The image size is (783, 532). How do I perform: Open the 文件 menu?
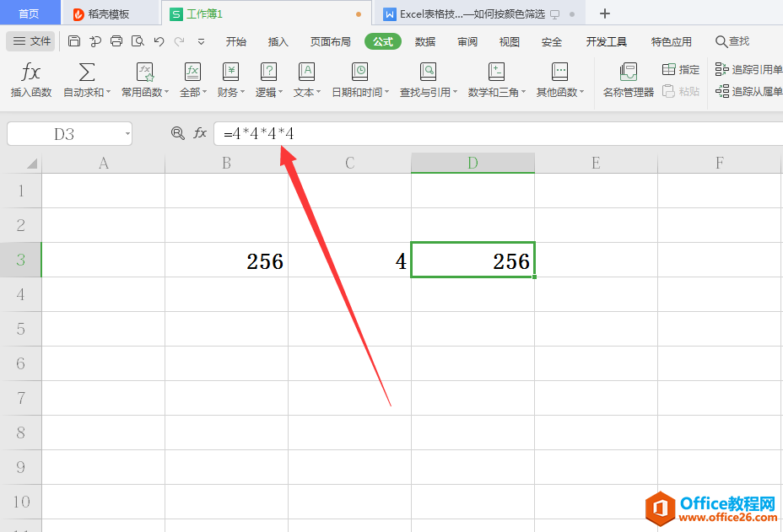click(32, 41)
